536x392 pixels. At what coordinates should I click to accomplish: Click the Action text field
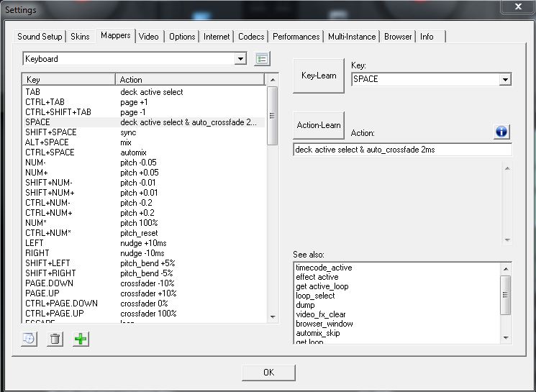click(x=402, y=150)
